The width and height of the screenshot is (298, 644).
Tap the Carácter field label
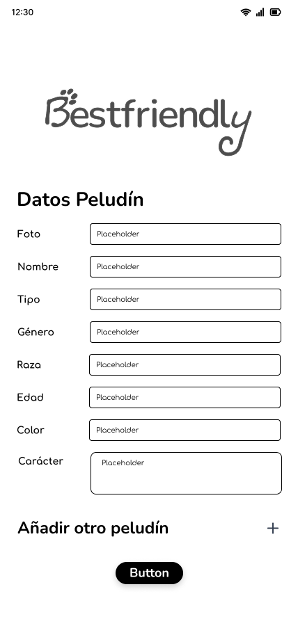(40, 461)
